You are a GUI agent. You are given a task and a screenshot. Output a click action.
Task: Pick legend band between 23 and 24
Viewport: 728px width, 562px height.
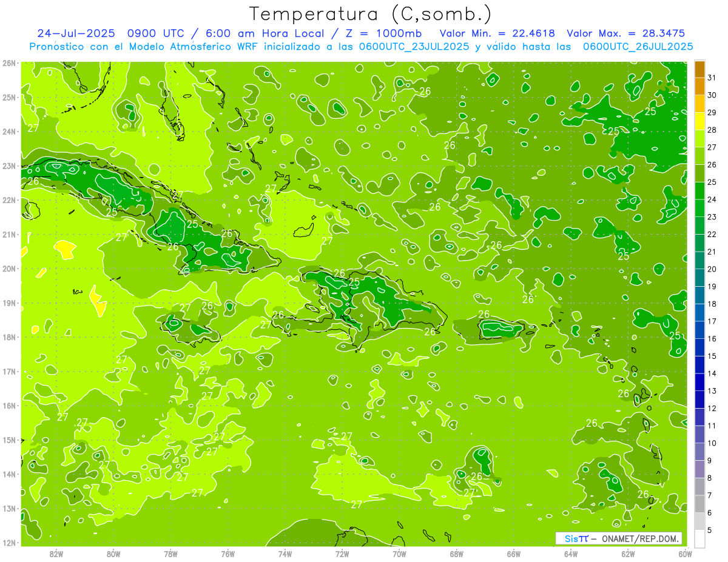pyautogui.click(x=699, y=209)
